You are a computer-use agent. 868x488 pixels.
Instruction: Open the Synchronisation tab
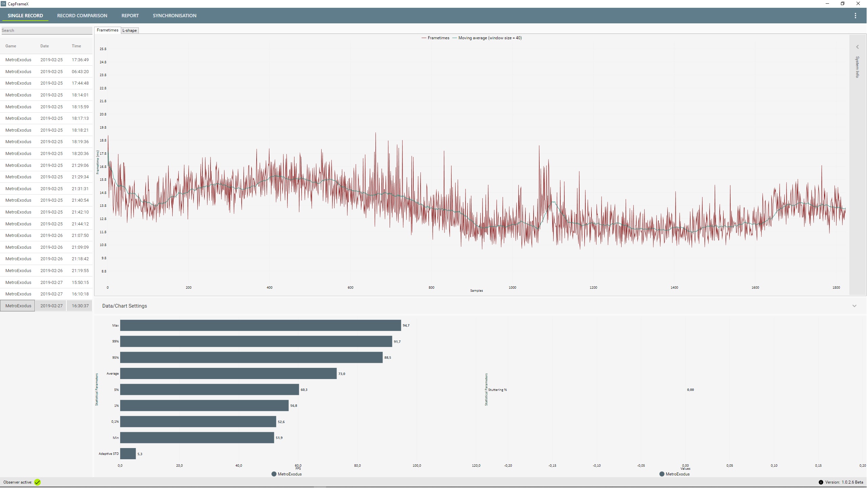tap(175, 16)
